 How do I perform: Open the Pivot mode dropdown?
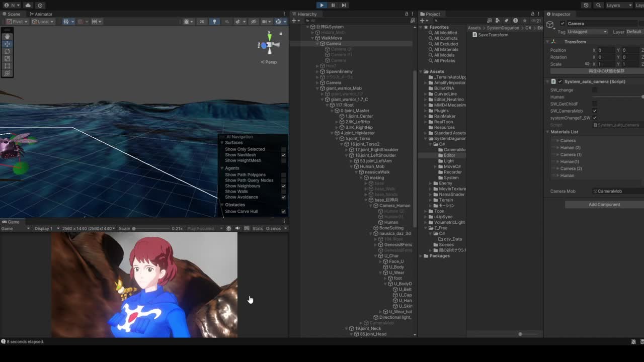click(x=17, y=22)
